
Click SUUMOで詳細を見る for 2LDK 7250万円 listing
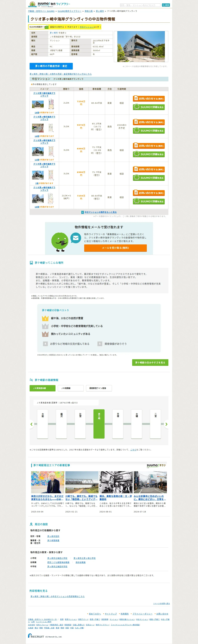tap(149, 107)
